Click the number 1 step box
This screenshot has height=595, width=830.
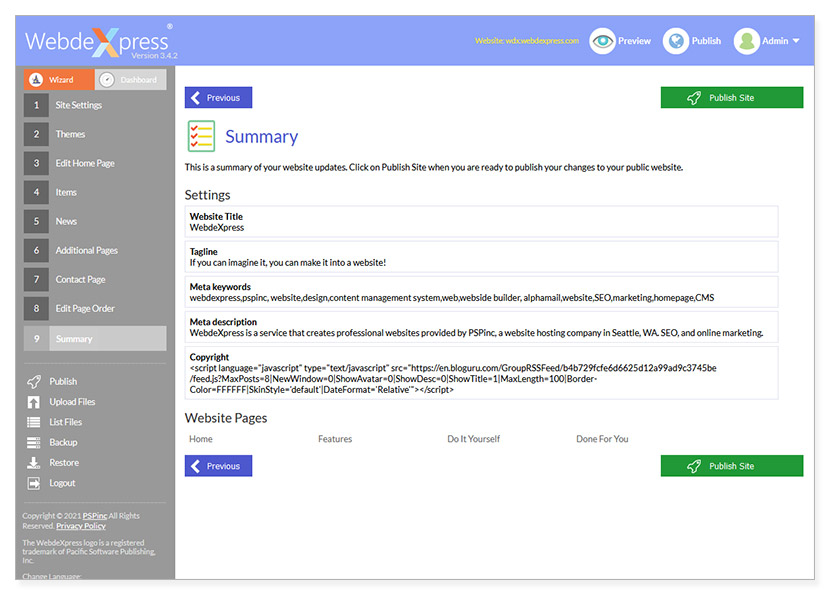pos(37,105)
